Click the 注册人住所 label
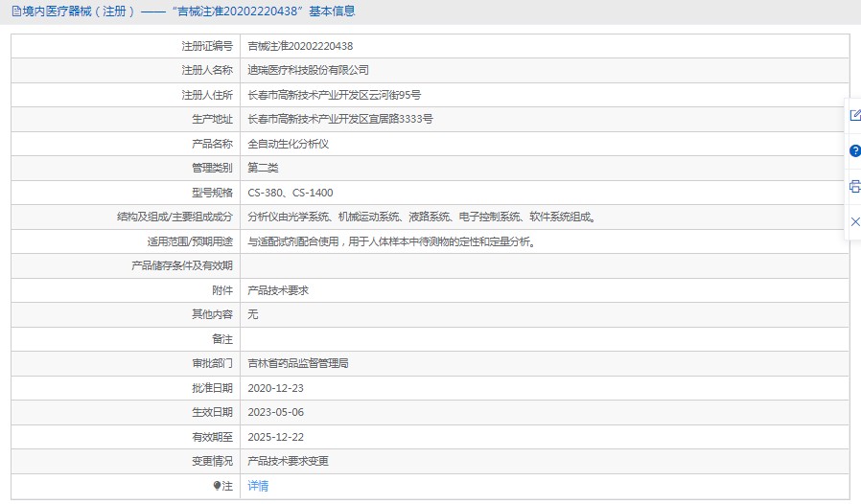 [x=207, y=95]
